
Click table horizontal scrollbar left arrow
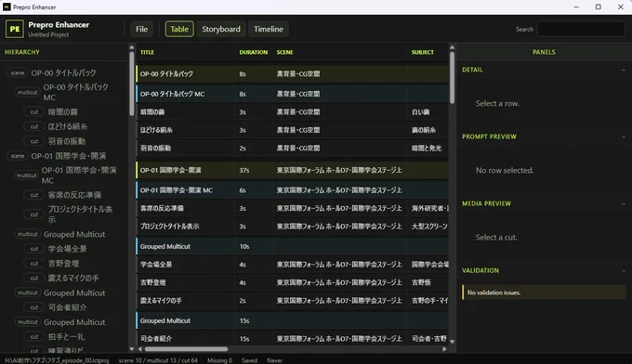[139, 349]
